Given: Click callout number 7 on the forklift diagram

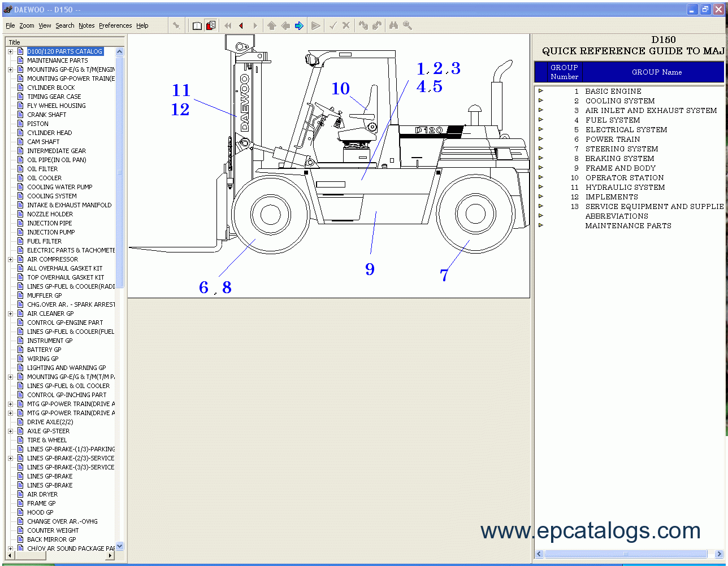Looking at the screenshot, I should point(444,275).
